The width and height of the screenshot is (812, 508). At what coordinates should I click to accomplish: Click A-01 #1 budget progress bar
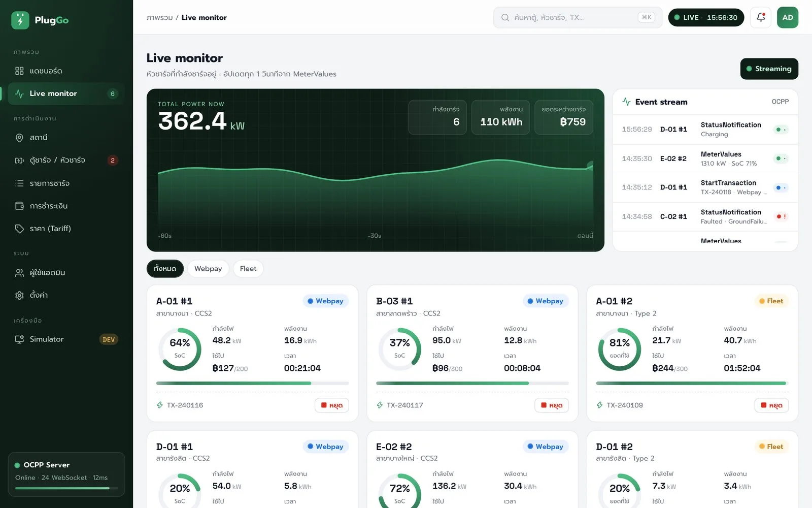pyautogui.click(x=253, y=383)
